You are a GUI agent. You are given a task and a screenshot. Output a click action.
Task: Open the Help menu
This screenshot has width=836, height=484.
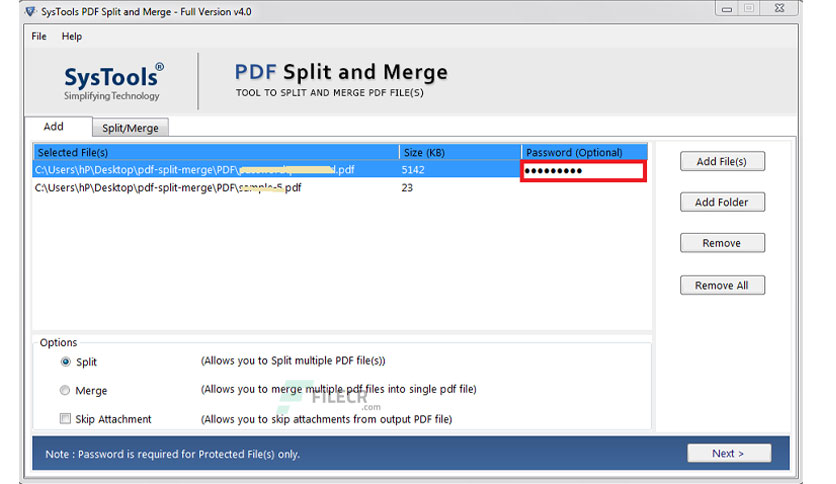coord(71,36)
